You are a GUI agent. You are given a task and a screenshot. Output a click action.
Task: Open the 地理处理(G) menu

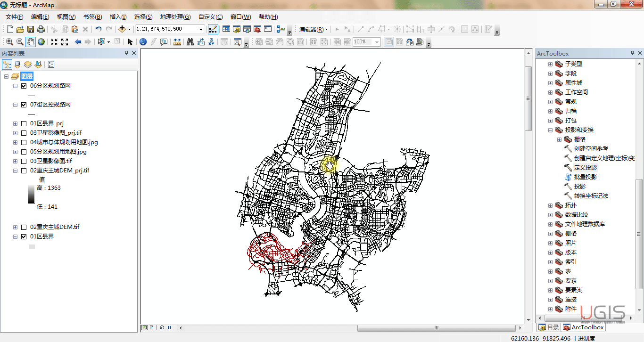[x=175, y=17]
